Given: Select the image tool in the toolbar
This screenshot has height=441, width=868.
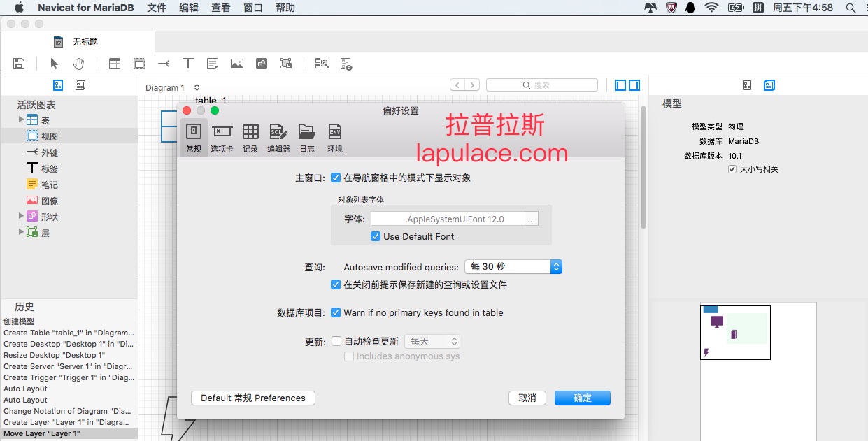Looking at the screenshot, I should pos(237,64).
